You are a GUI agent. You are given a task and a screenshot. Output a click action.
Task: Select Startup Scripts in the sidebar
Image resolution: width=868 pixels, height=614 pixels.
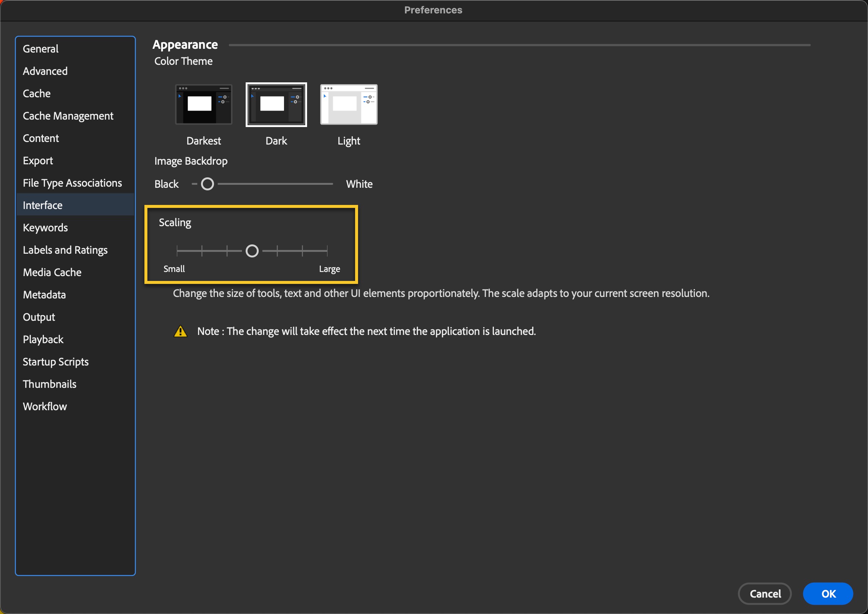55,362
